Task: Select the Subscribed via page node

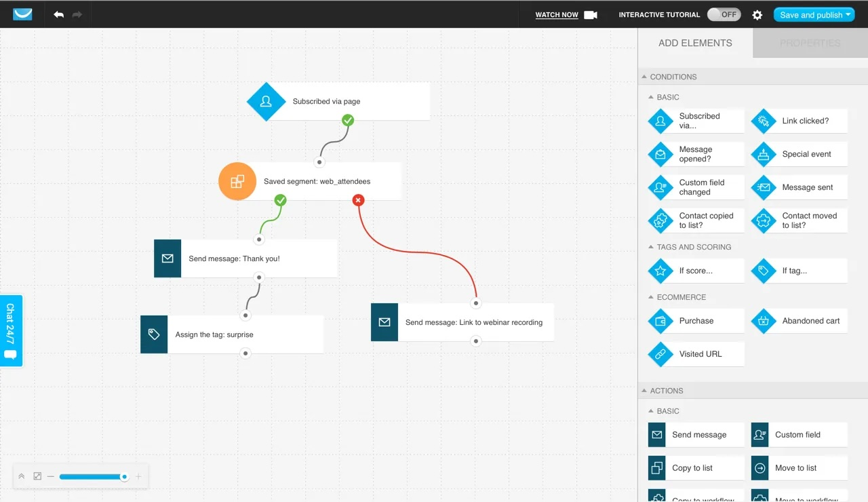Action: (x=338, y=102)
